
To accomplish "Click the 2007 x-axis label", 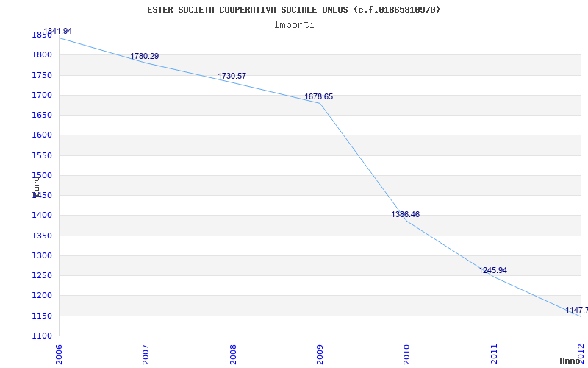I will (146, 354).
